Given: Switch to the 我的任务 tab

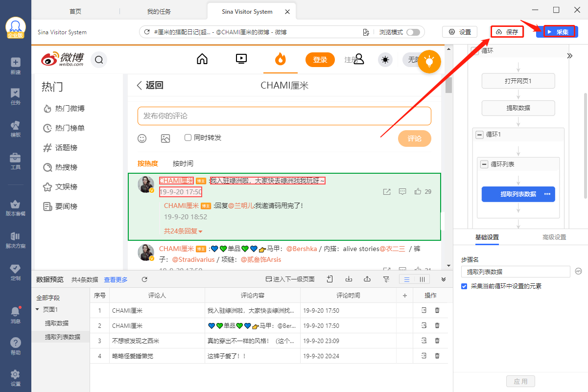Looking at the screenshot, I should click(159, 11).
